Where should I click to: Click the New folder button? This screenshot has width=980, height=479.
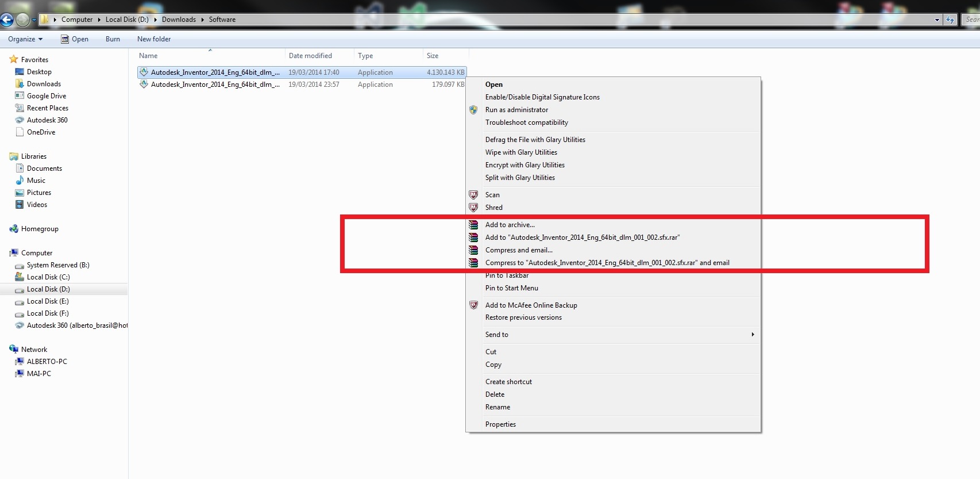pyautogui.click(x=154, y=39)
